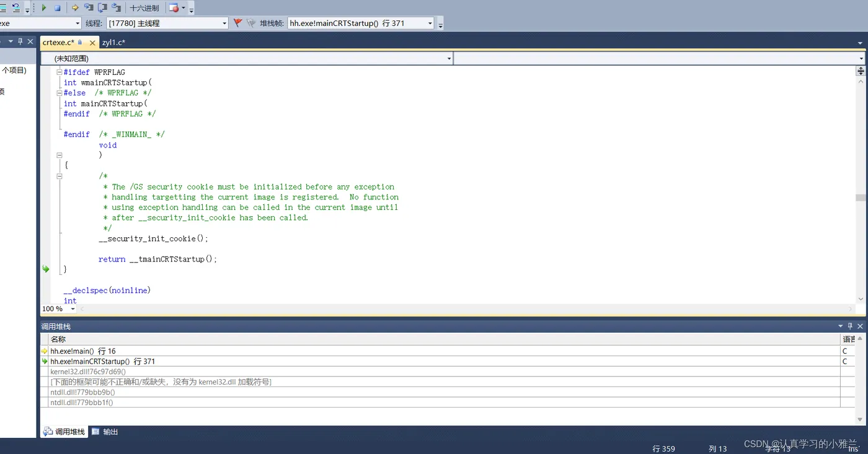868x454 pixels.
Task: Open the (未知范围) scope dropdown
Action: coord(247,58)
